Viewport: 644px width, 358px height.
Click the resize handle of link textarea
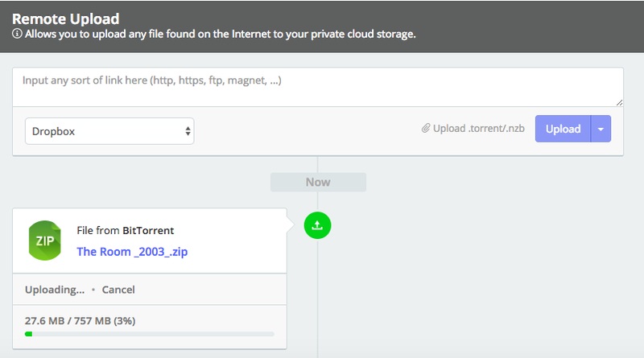click(619, 103)
